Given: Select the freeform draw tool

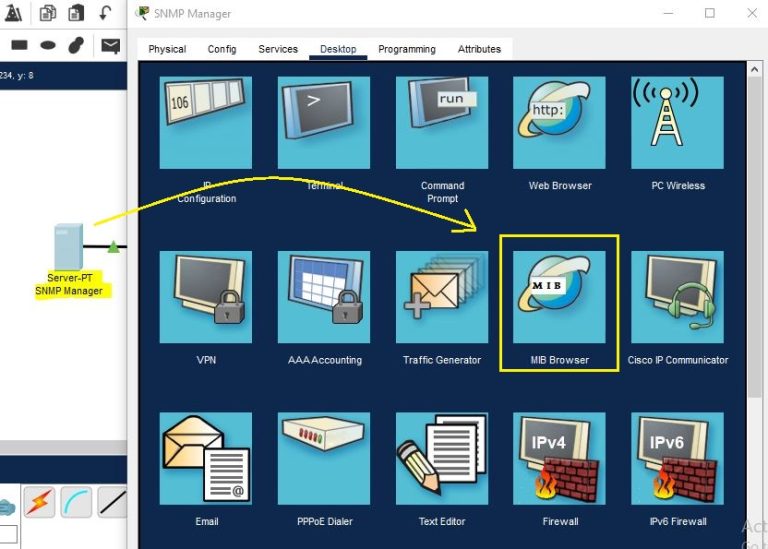Looking at the screenshot, I should click(x=76, y=45).
